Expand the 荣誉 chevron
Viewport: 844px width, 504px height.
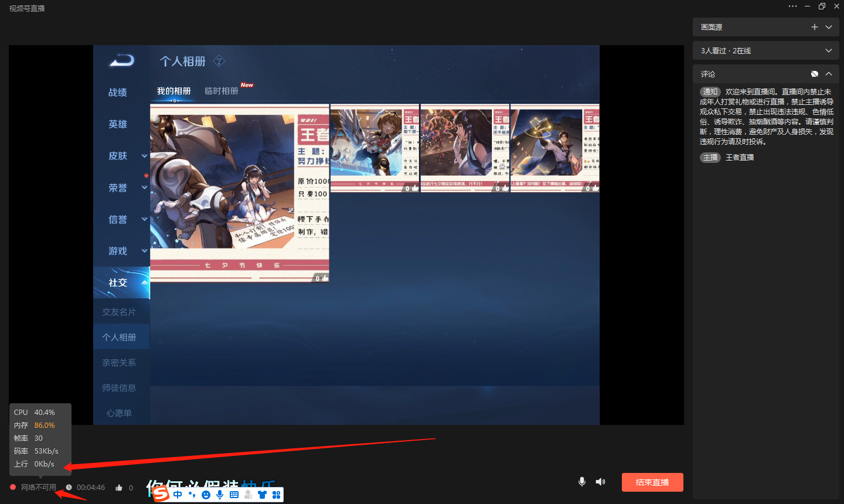(144, 188)
